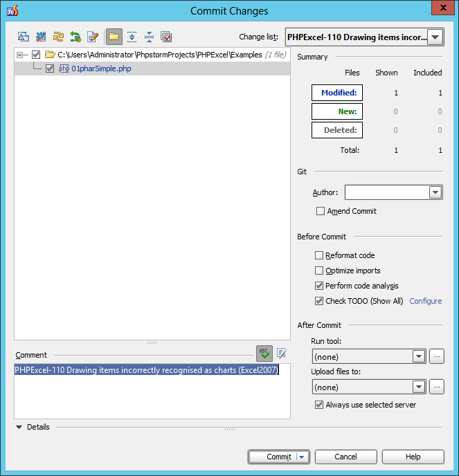Click into the Author text field
The image size is (459, 476).
(387, 192)
